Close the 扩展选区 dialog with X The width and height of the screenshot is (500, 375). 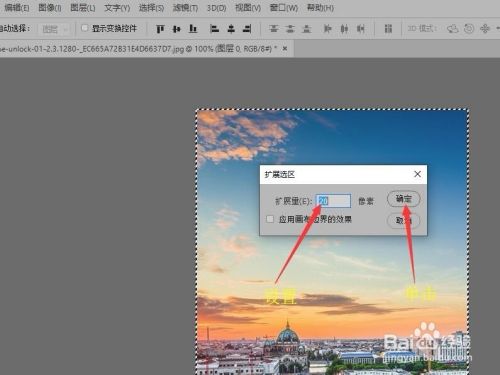[417, 174]
